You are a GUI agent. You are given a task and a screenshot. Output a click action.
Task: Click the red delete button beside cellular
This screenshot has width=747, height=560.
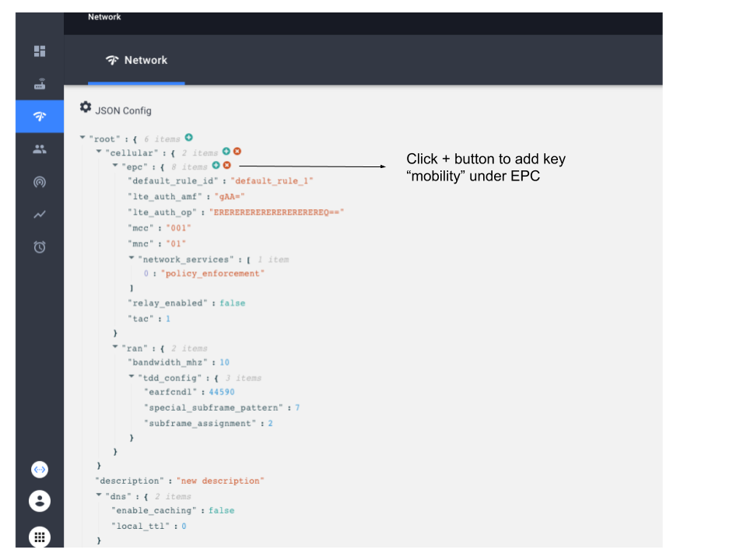pyautogui.click(x=237, y=152)
